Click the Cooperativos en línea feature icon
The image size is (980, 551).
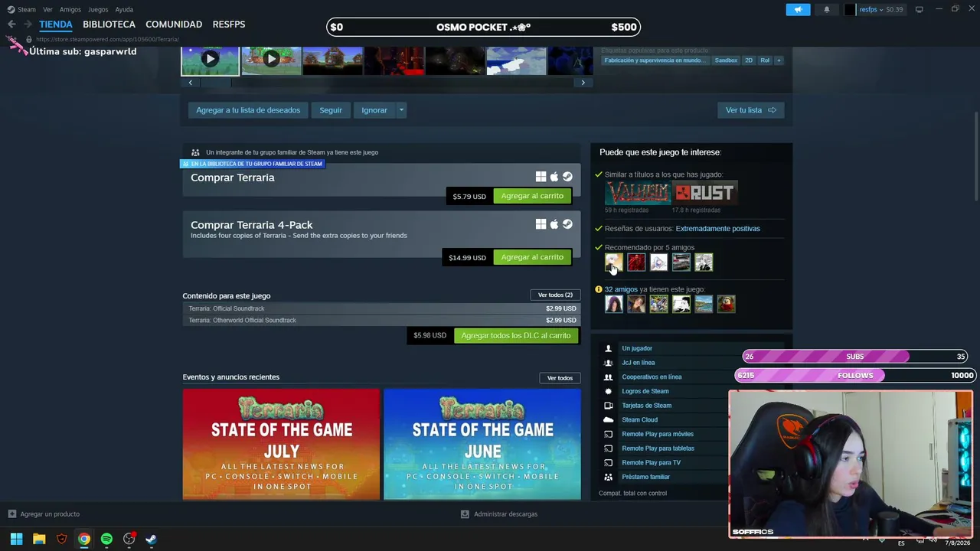point(609,377)
